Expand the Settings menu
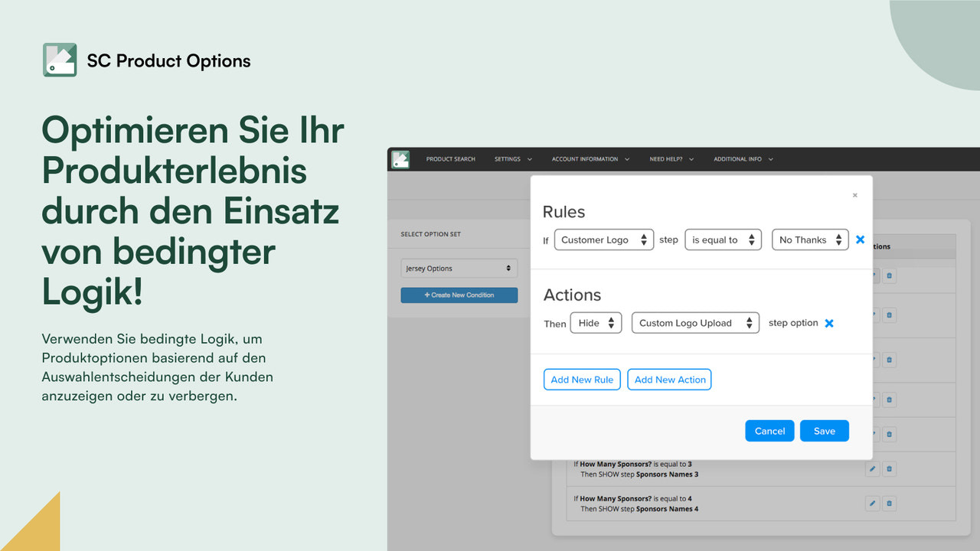 (513, 159)
